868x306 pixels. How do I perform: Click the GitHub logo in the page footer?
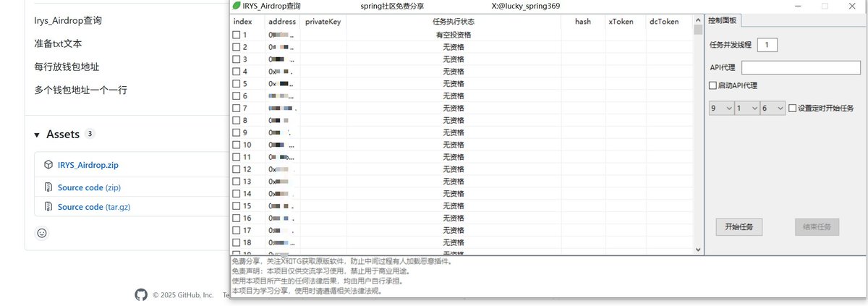coord(141,294)
